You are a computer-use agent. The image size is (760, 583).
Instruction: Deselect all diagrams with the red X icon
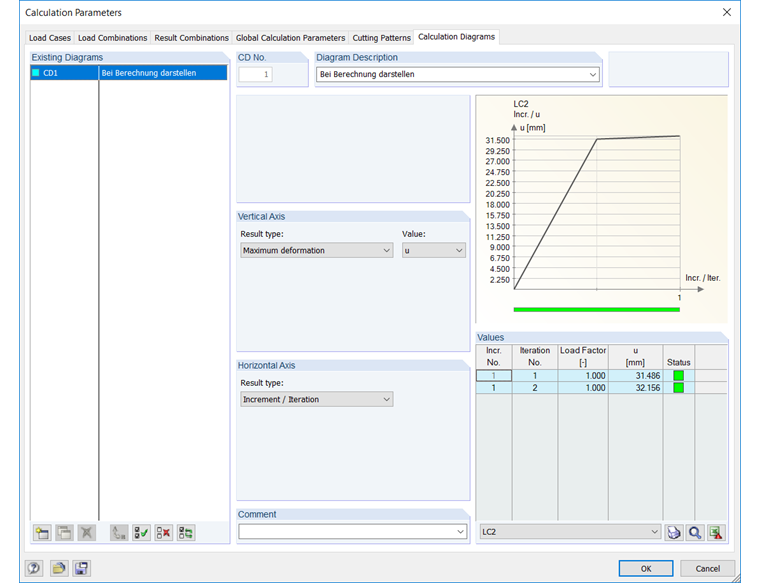(163, 533)
